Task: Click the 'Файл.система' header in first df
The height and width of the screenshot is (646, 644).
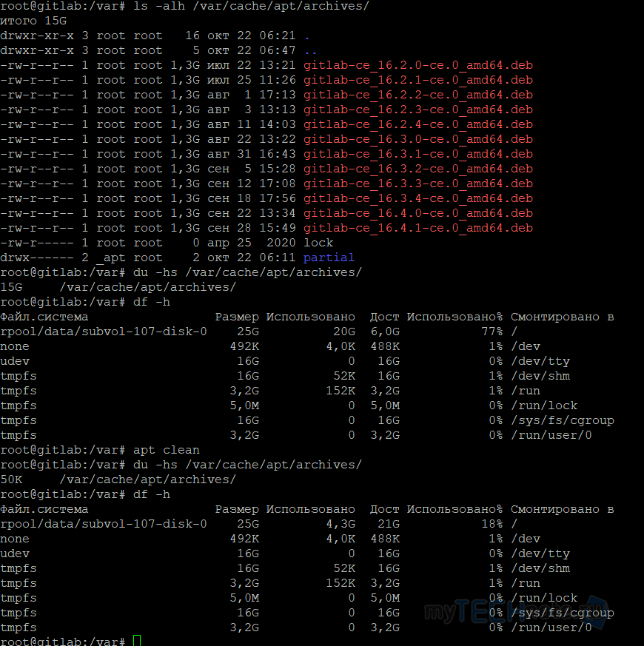Action: (x=44, y=317)
